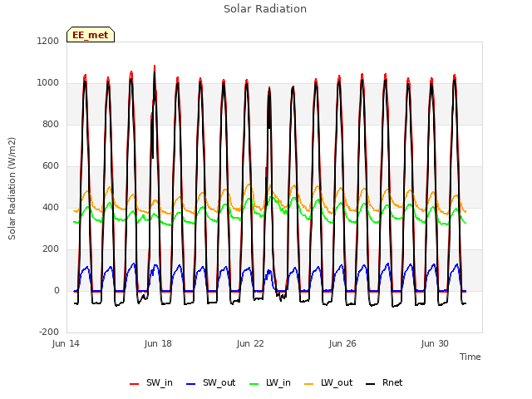The image size is (532, 399).
Task: Click the Solar Radiation chart title
Action: point(265,9)
